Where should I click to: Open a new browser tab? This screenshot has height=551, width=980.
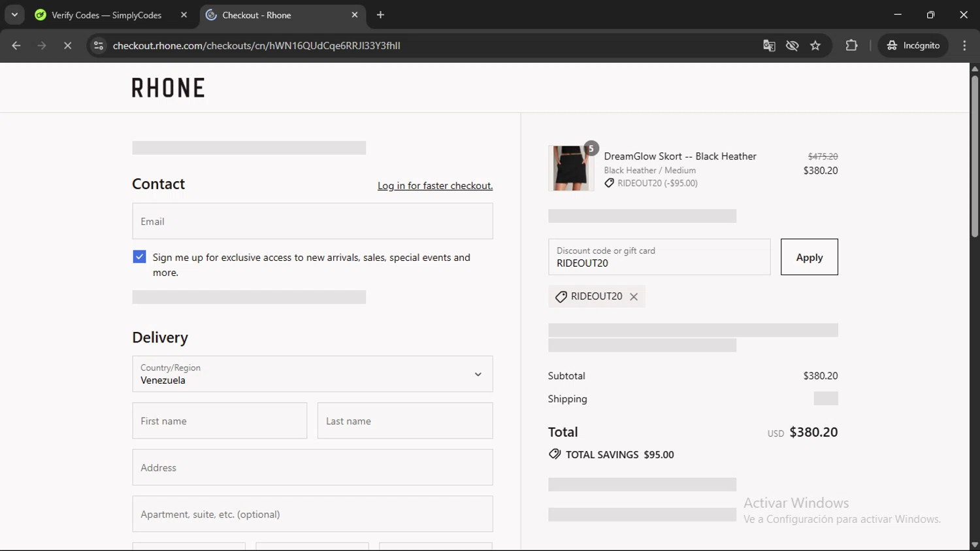point(380,15)
